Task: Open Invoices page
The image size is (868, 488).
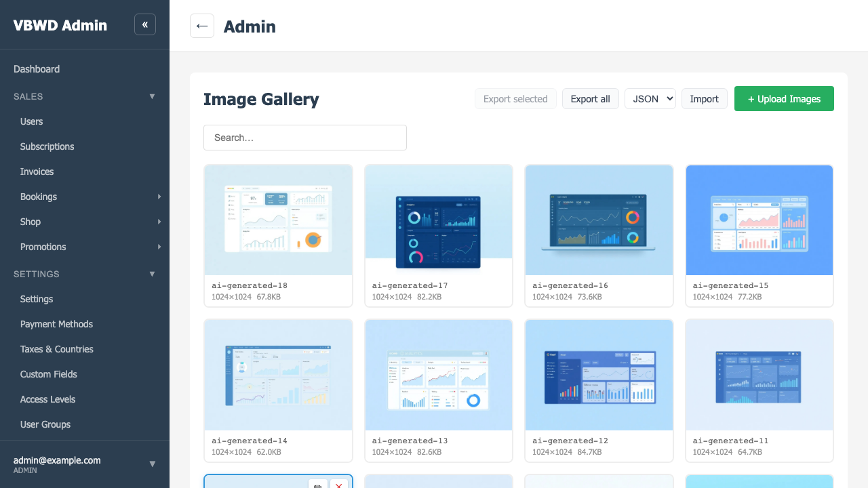Action: click(85, 171)
